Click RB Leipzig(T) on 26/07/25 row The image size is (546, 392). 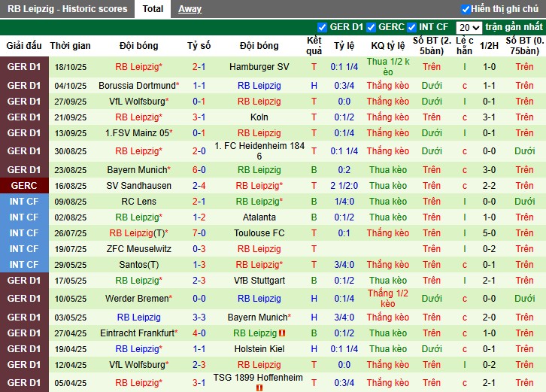coord(138,232)
